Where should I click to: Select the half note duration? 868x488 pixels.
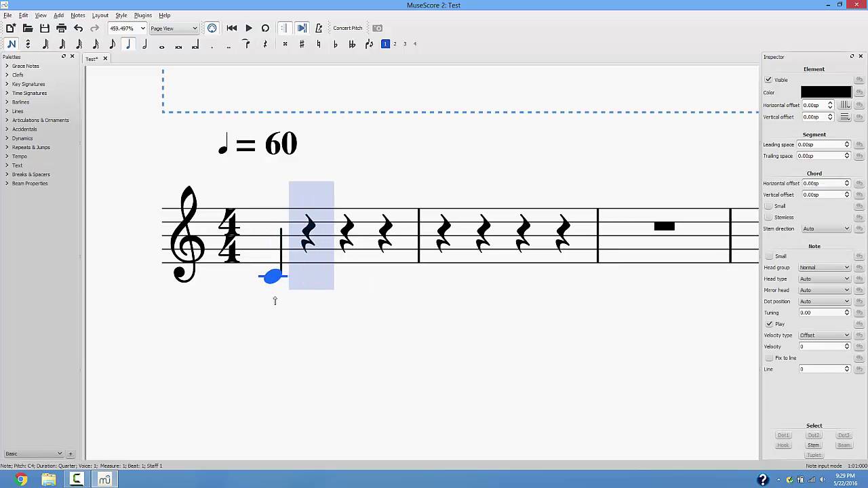[x=145, y=44]
